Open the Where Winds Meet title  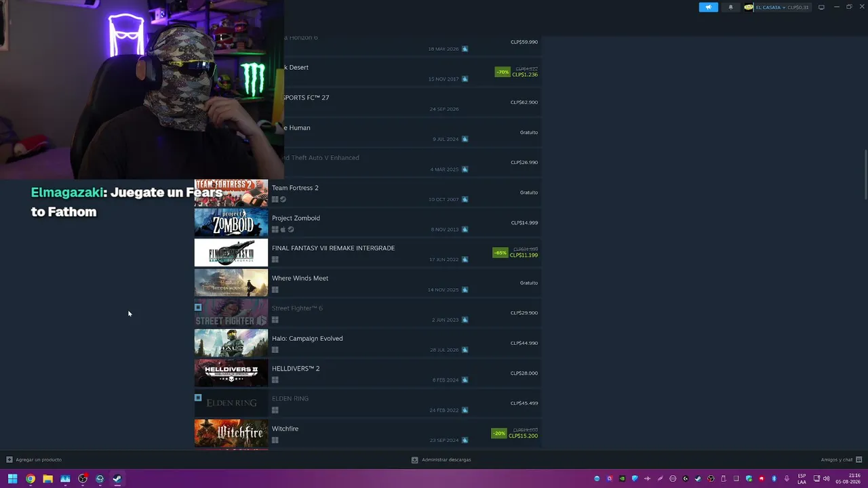300,279
